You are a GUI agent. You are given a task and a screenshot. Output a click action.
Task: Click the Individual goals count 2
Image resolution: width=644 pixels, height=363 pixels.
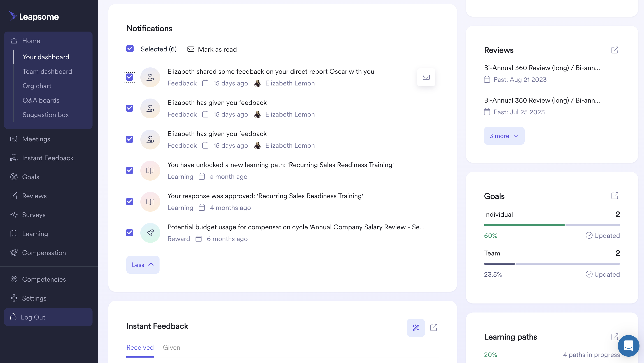618,214
